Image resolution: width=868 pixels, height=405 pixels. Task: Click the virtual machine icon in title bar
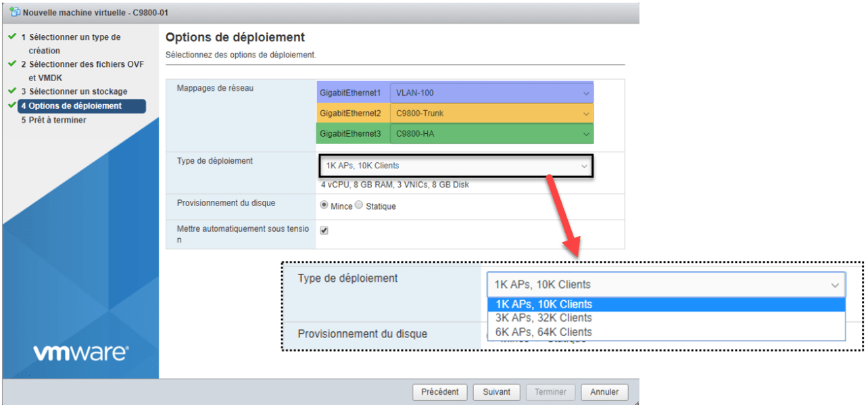coord(15,12)
